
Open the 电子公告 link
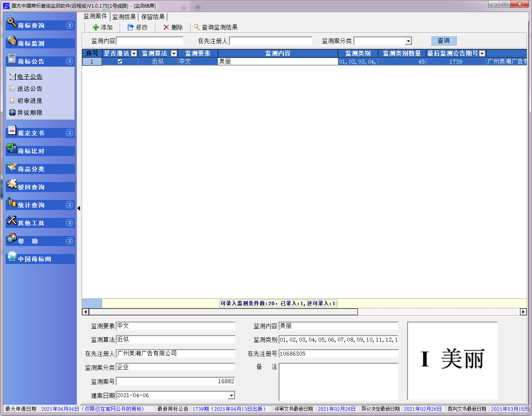click(30, 77)
